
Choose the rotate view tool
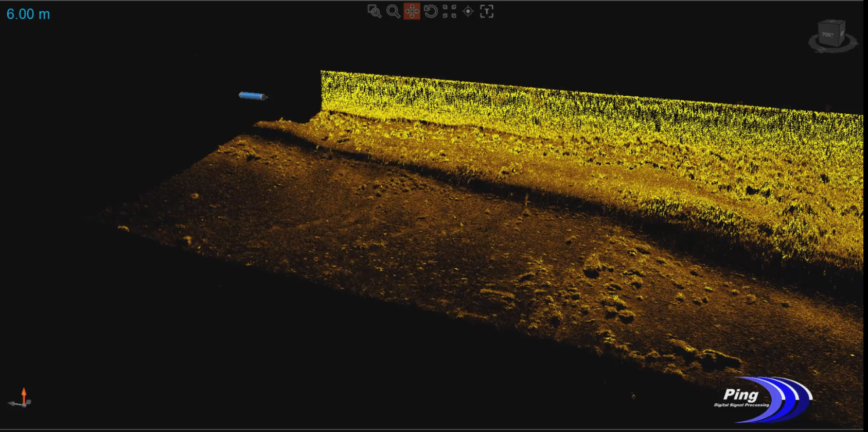point(431,11)
